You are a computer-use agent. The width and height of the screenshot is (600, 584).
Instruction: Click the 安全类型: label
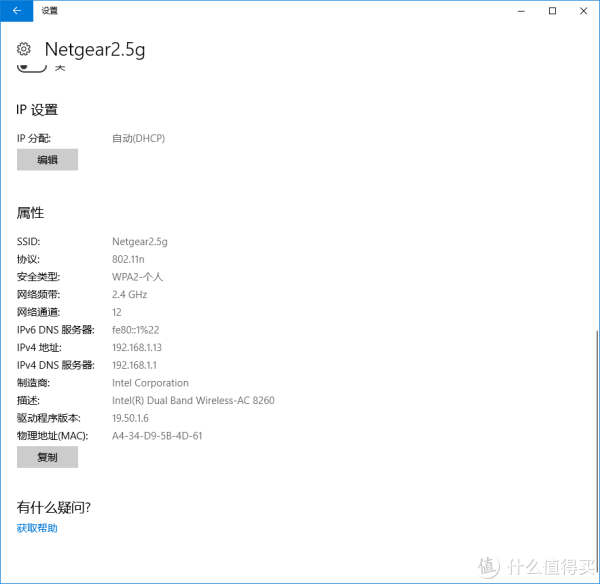(x=38, y=277)
